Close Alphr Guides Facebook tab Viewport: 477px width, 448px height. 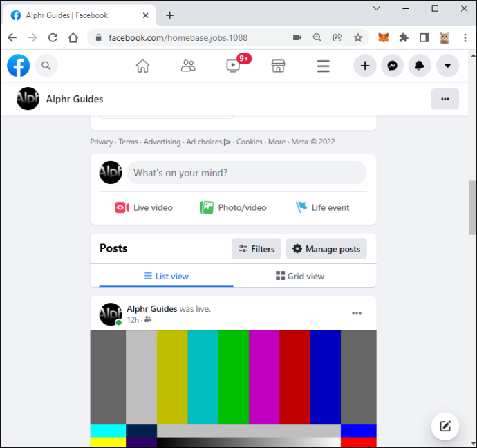click(145, 15)
